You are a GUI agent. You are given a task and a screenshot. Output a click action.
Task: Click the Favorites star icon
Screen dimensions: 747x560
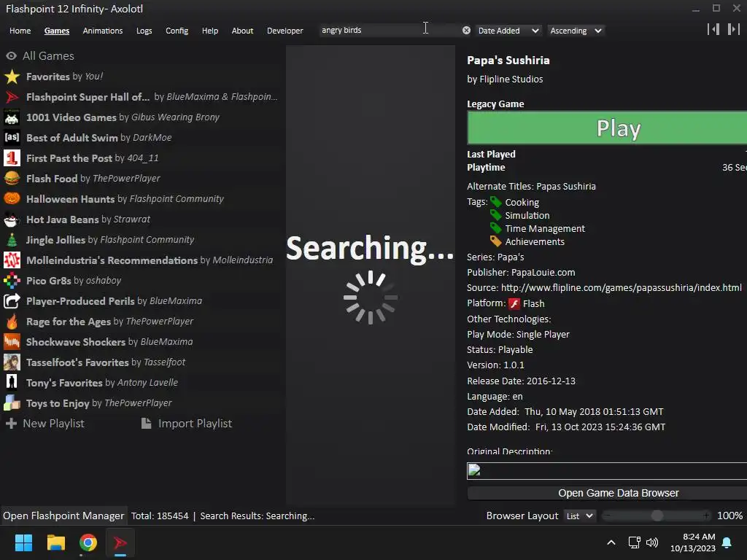point(12,77)
